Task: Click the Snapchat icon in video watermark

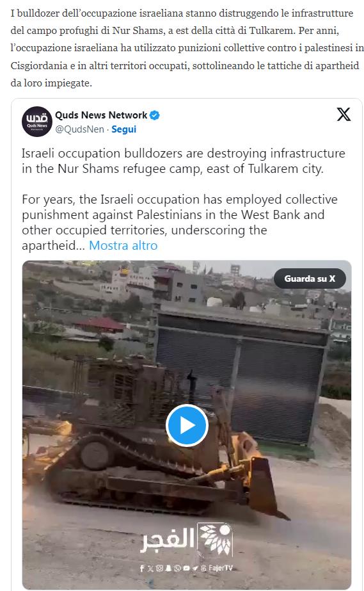Action: [168, 568]
